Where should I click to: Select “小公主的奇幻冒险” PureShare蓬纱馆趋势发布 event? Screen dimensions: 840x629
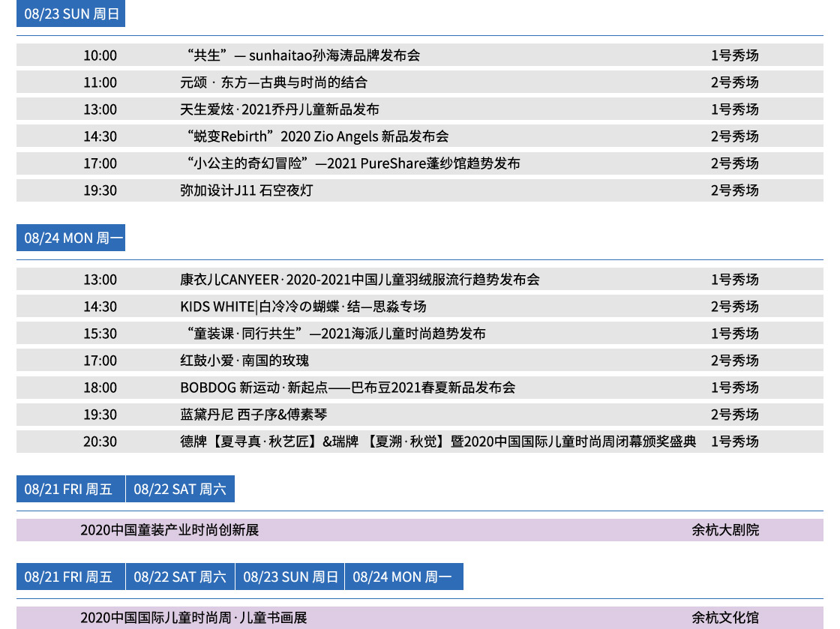tap(353, 163)
